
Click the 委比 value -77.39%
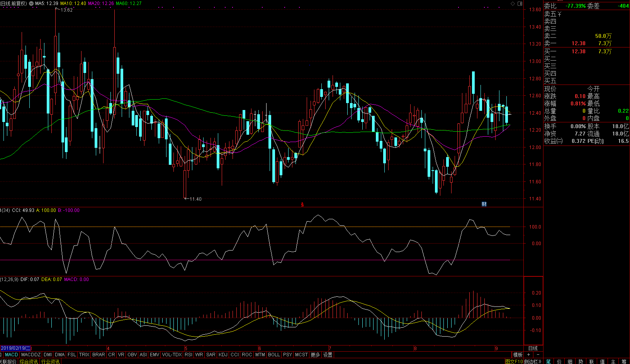pos(576,6)
